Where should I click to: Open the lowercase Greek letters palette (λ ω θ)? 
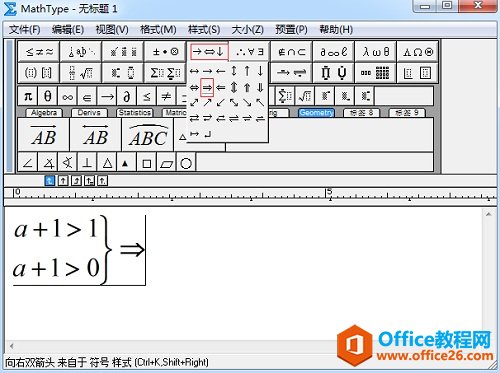coord(376,52)
